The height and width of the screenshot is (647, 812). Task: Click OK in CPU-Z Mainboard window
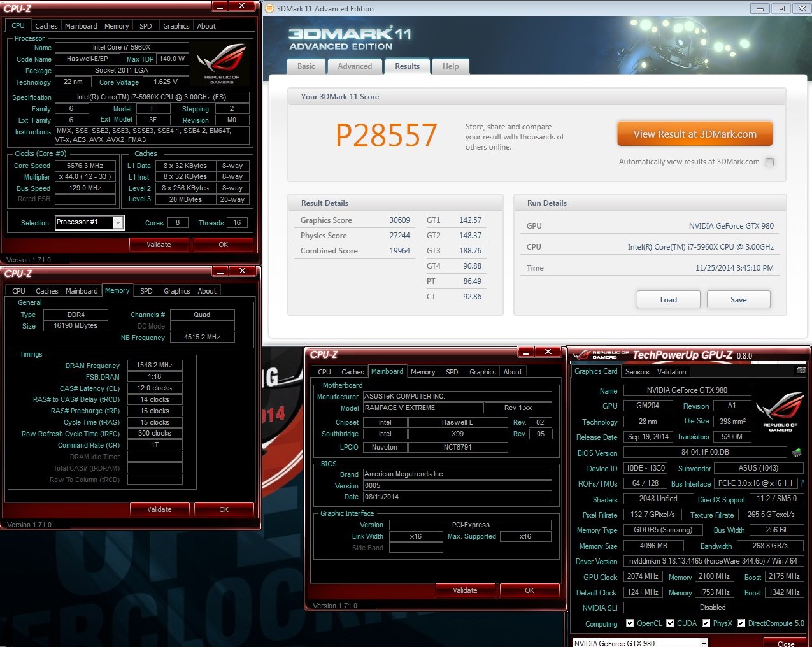pos(530,590)
